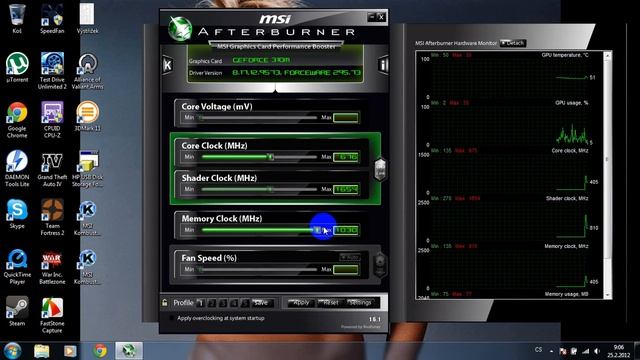This screenshot has height=360, width=640.
Task: Click the Core Clock slider handle
Action: tap(270, 157)
